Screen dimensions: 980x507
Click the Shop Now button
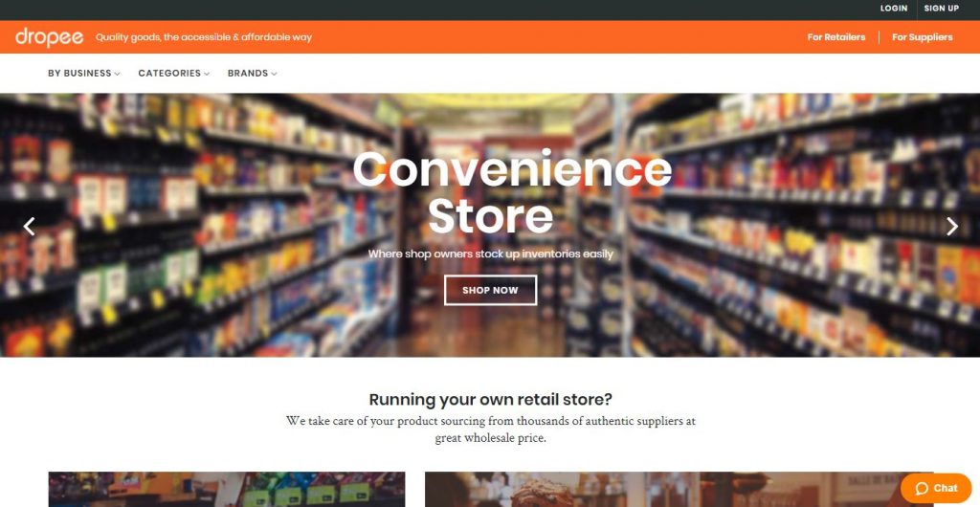(490, 291)
